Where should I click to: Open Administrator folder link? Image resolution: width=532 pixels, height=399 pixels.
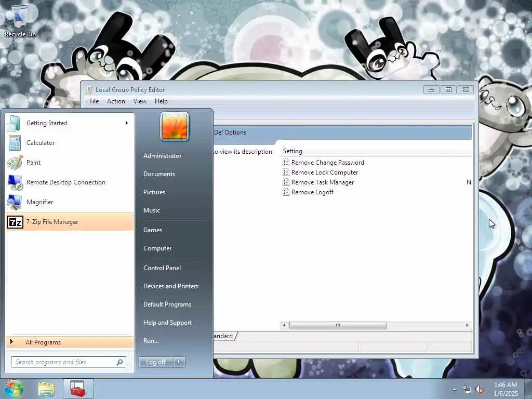(163, 156)
